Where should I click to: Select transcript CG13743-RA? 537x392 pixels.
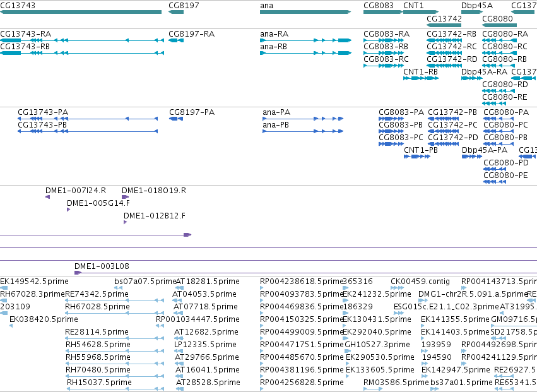click(82, 40)
